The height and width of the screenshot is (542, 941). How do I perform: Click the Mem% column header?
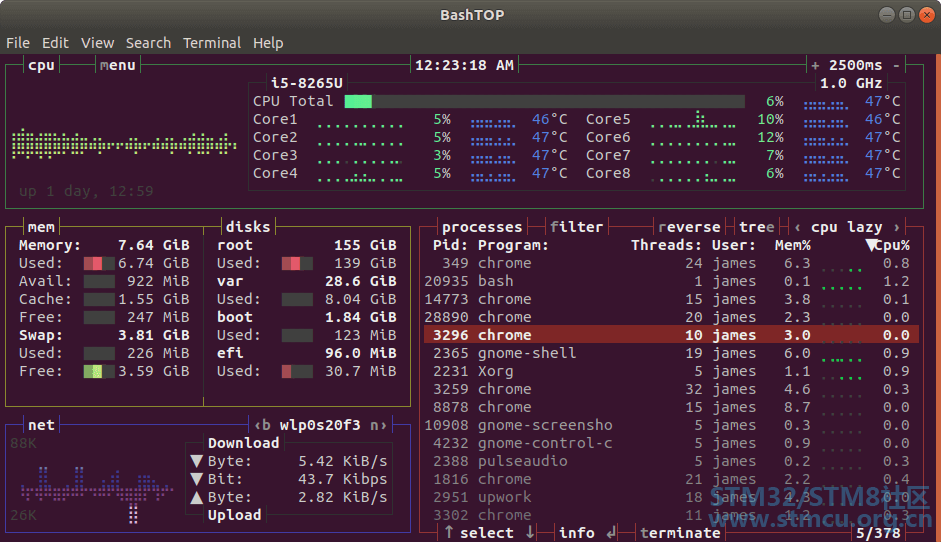(792, 245)
